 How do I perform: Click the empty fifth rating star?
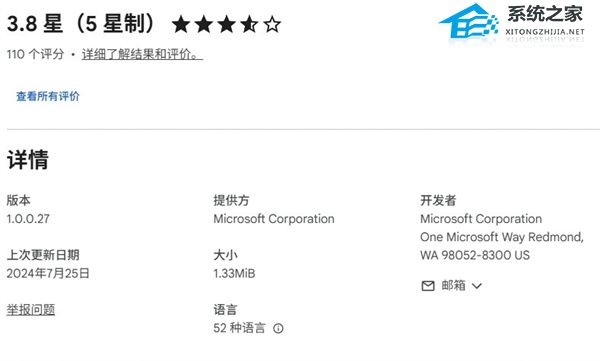272,25
